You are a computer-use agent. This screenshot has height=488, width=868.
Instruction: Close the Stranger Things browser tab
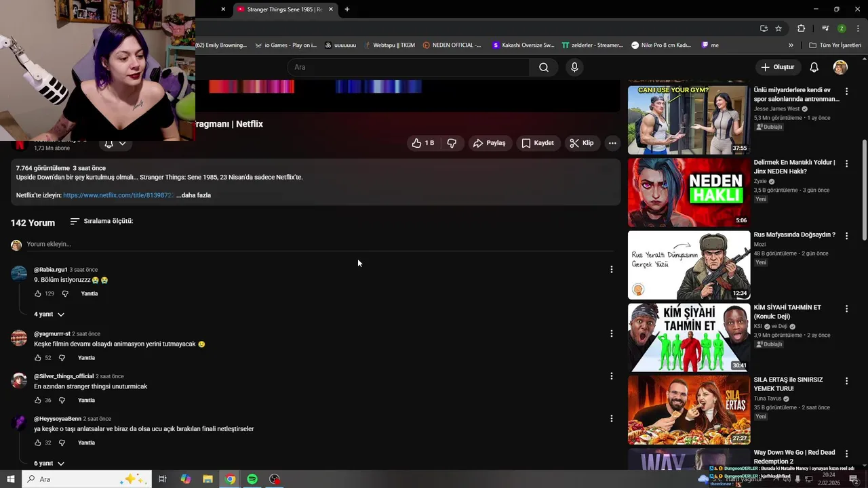click(x=331, y=9)
